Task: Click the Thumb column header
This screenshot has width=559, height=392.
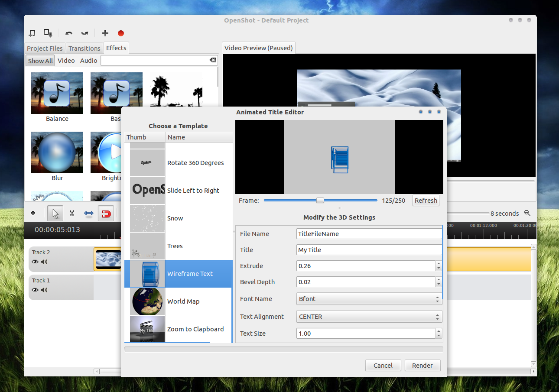Action: [145, 137]
